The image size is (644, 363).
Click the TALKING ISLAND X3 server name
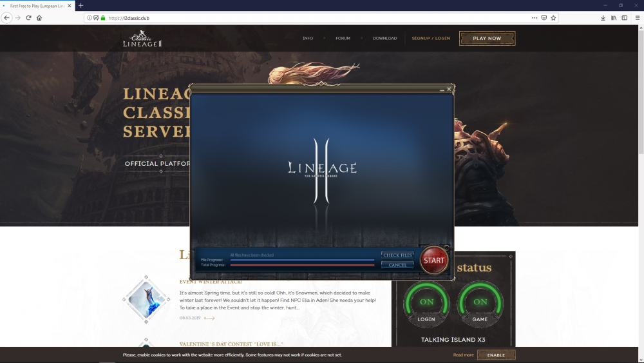click(x=453, y=340)
